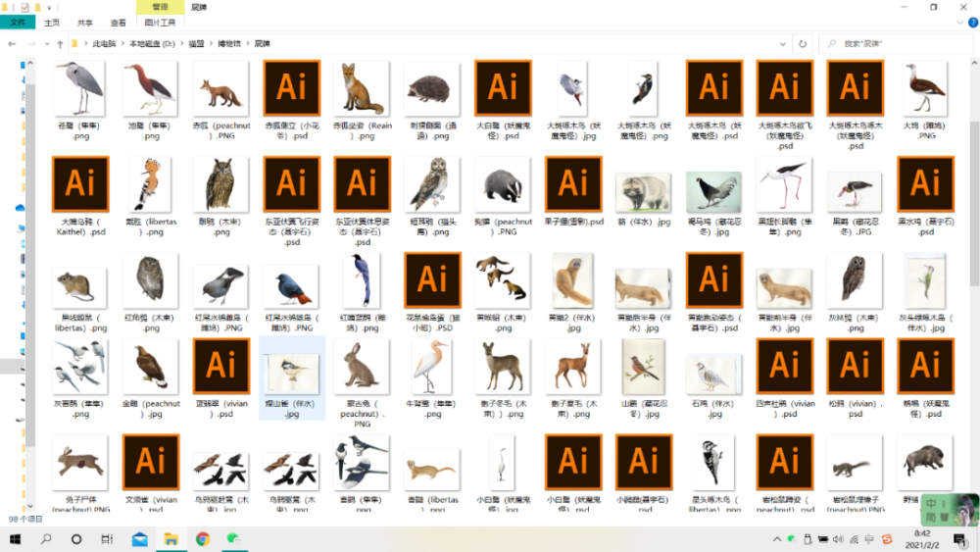Go up one folder level arrow
This screenshot has height=552, width=980.
tap(60, 44)
